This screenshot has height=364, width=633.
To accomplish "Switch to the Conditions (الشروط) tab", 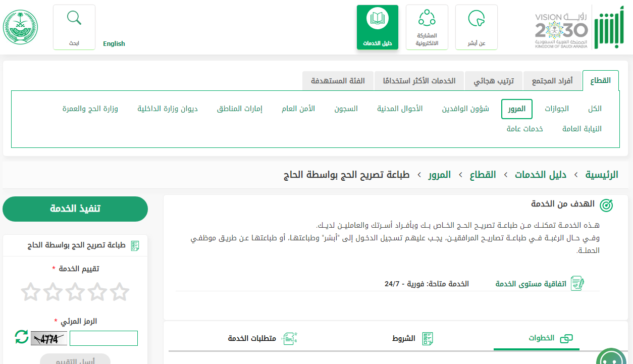I will (x=412, y=338).
